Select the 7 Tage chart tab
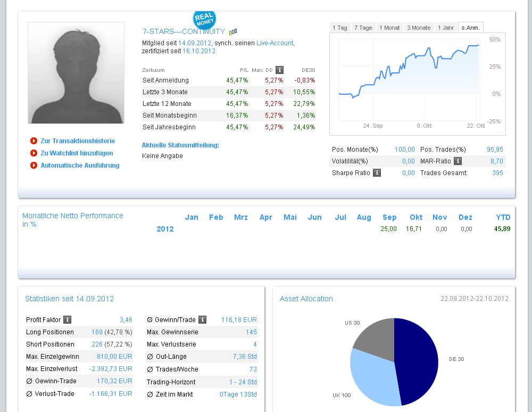The width and height of the screenshot is (532, 412). [363, 28]
